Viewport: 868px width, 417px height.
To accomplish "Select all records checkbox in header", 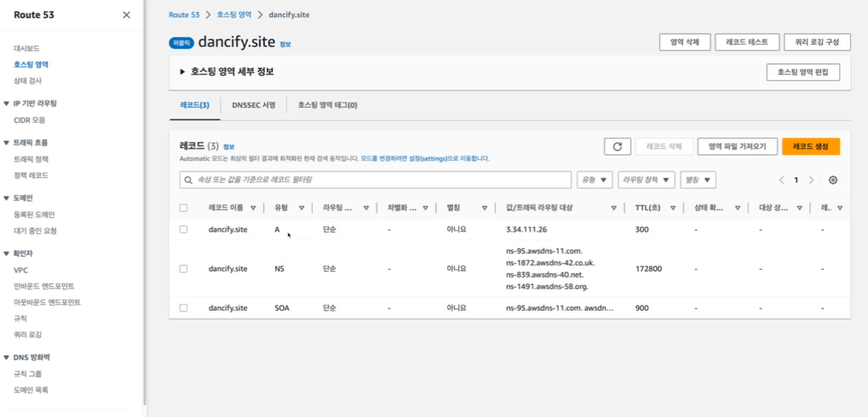I will tap(183, 208).
